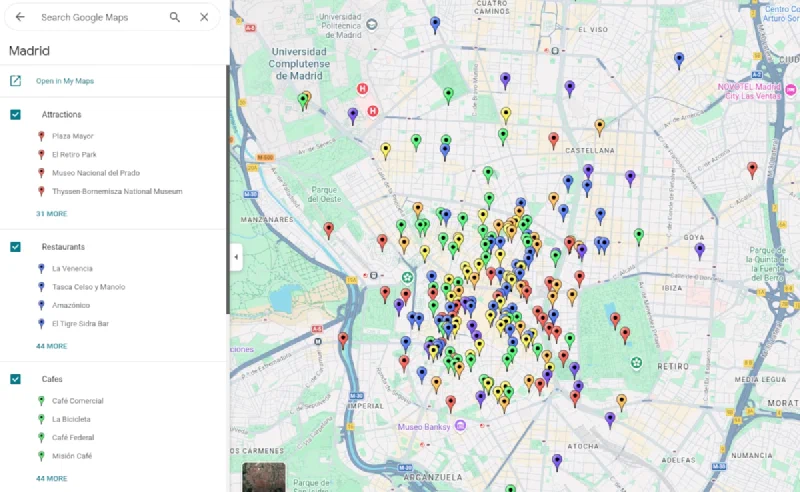This screenshot has height=492, width=800.
Task: Toggle the Restaurants layer checkbox
Action: (x=15, y=247)
